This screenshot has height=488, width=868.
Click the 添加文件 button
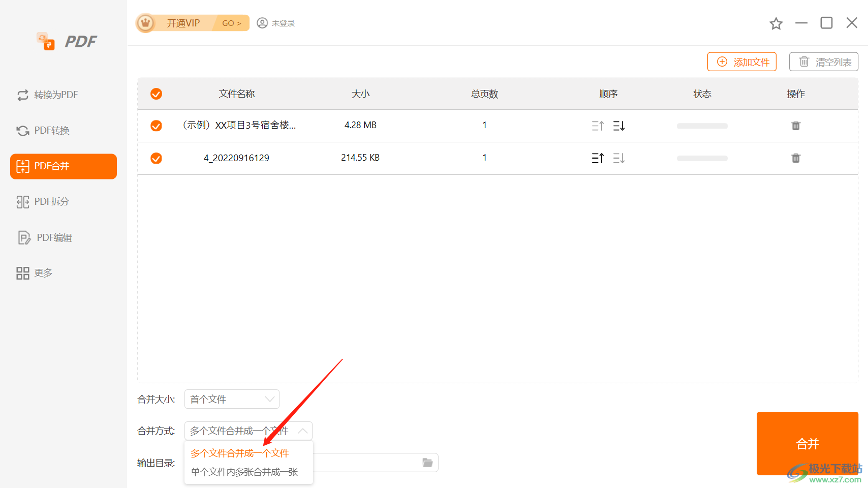pyautogui.click(x=742, y=62)
